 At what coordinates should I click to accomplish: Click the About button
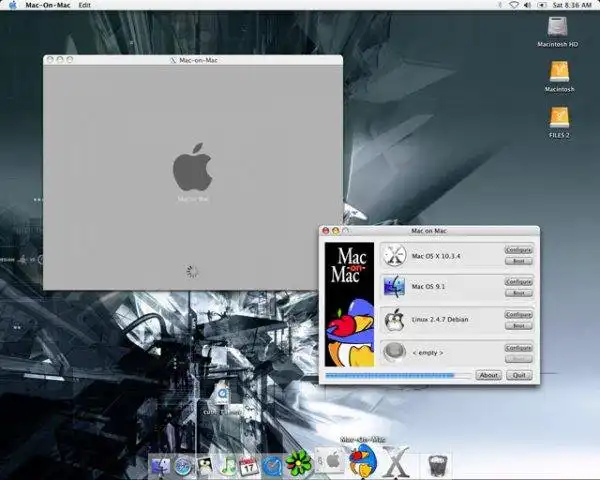click(x=489, y=375)
